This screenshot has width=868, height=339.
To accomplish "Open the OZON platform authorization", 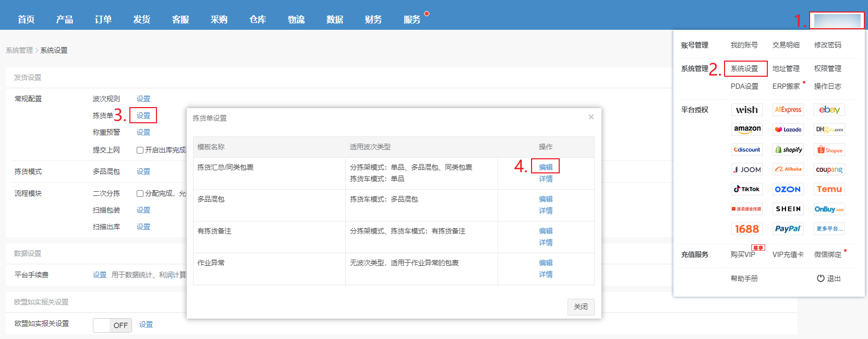I will tap(788, 189).
